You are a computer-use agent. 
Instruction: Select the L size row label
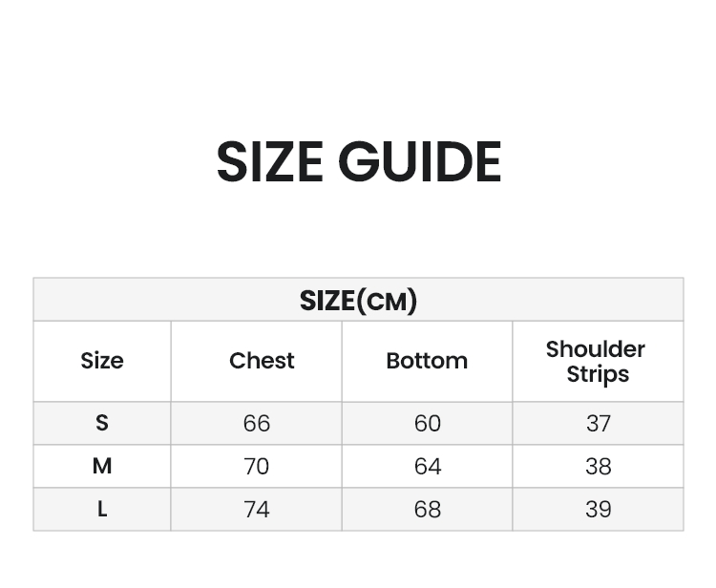click(x=102, y=509)
